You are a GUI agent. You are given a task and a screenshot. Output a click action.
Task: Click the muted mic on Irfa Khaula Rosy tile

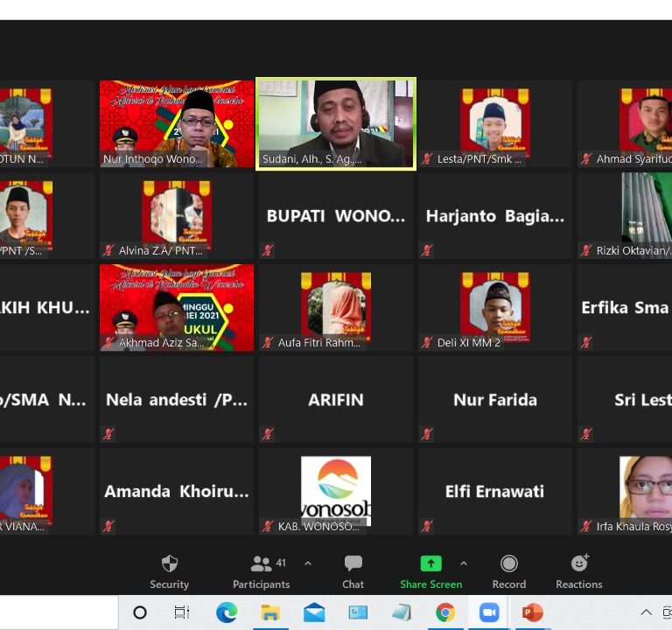click(586, 526)
